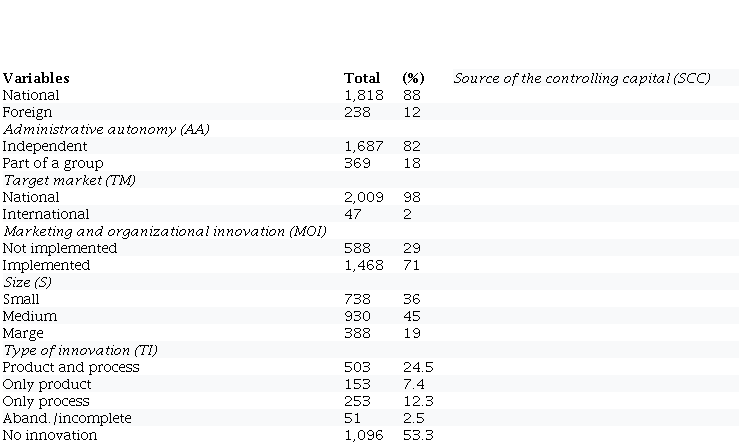The height and width of the screenshot is (446, 746).
Task: Select the "Aband./incomplete" row label
Action: [67, 418]
